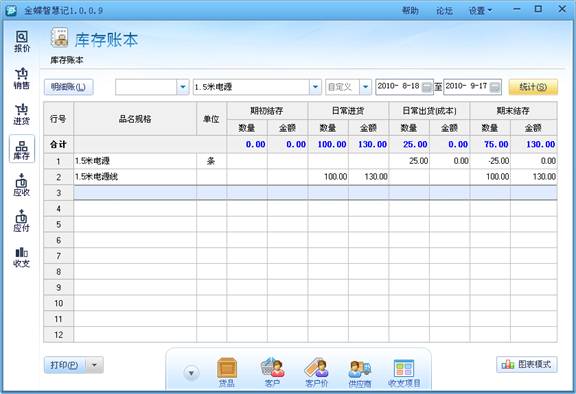Screen dimensions: 576x394
Task: Open the 收支项目 items icon
Action: pos(404,372)
